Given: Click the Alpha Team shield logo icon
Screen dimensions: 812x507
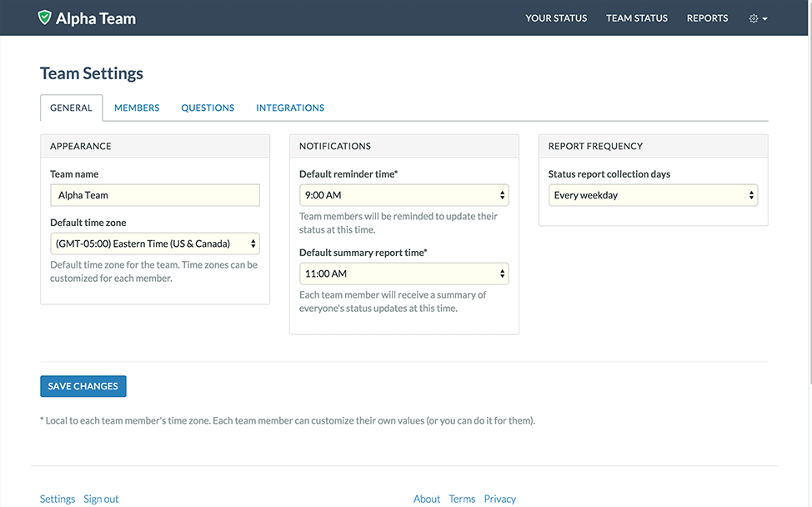Looking at the screenshot, I should coord(45,18).
